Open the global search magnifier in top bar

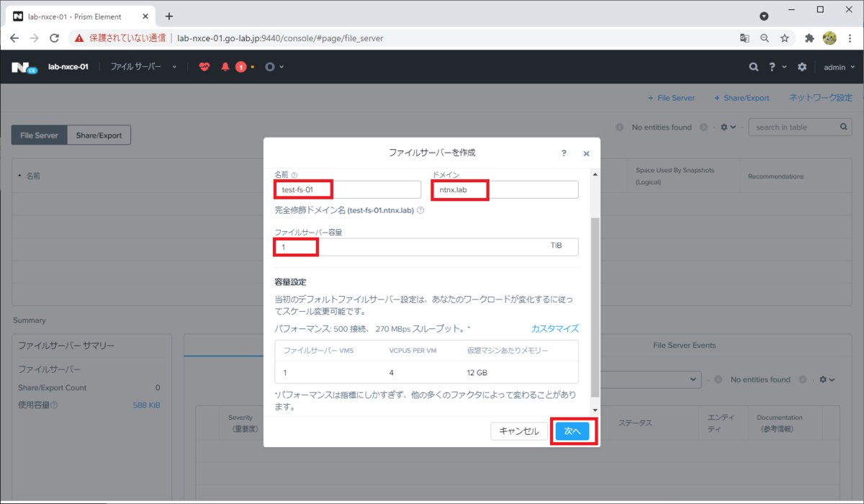[753, 67]
